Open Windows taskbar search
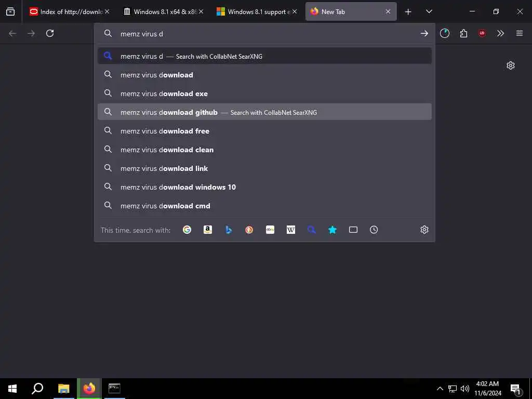Screen dimensions: 532x399 click(x=37, y=389)
